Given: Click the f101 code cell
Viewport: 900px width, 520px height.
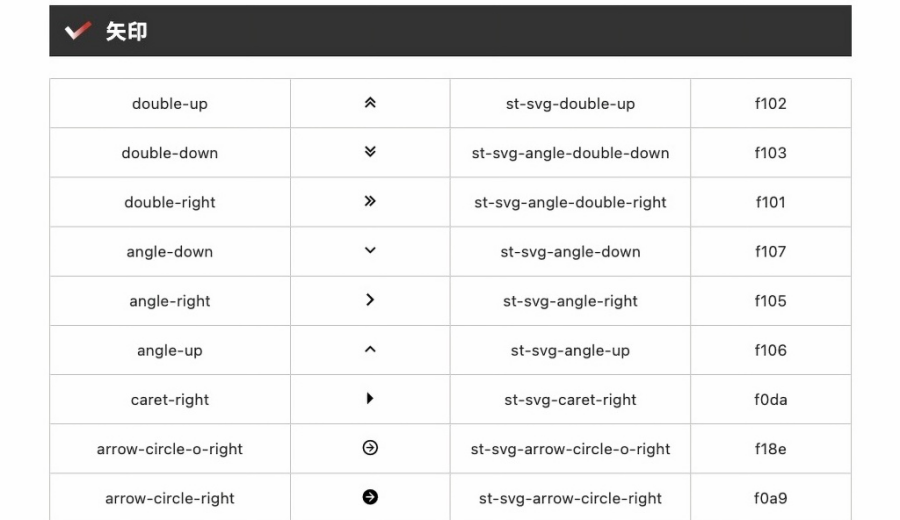Looking at the screenshot, I should tap(771, 202).
